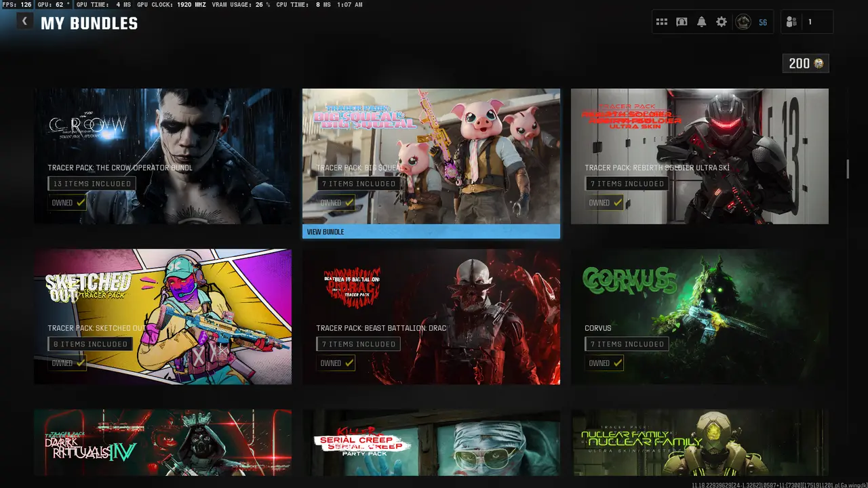The image size is (868, 488).
Task: Open the social friends icon
Action: pyautogui.click(x=791, y=22)
